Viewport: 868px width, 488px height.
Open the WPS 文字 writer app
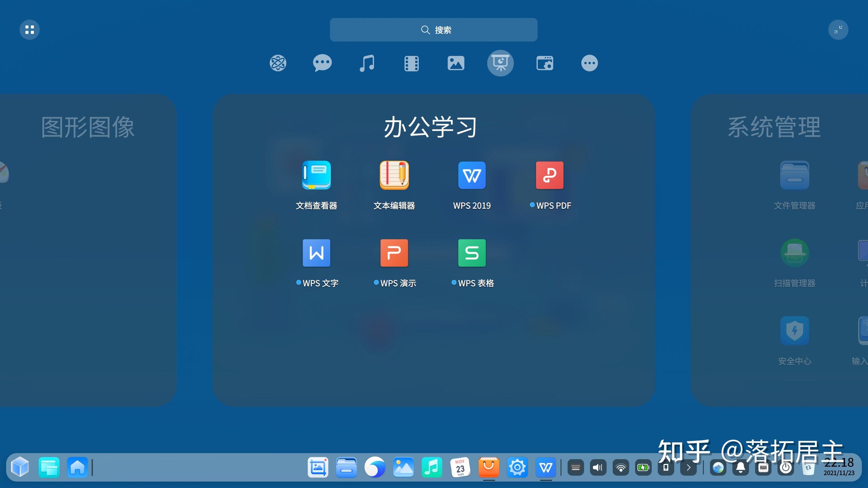tap(316, 253)
